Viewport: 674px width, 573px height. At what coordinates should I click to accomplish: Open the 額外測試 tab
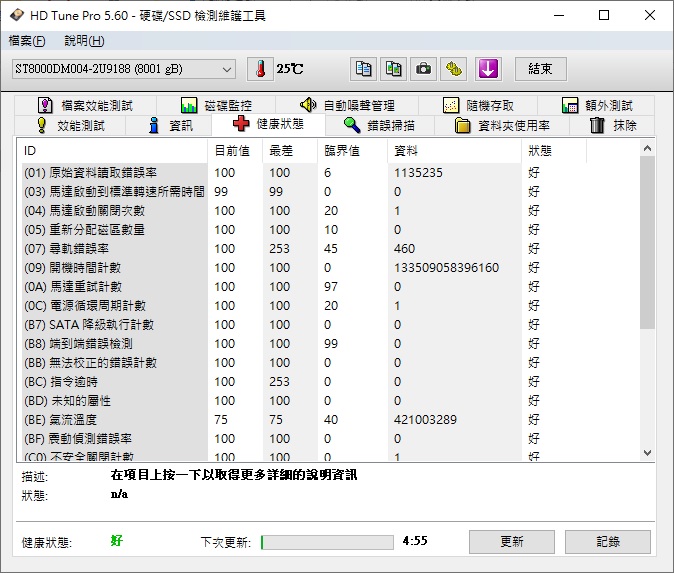596,105
